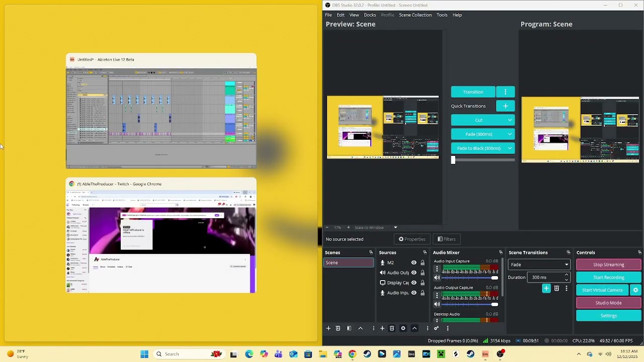Toggle lock on Audio Input source
The image size is (644, 362).
pyautogui.click(x=423, y=293)
